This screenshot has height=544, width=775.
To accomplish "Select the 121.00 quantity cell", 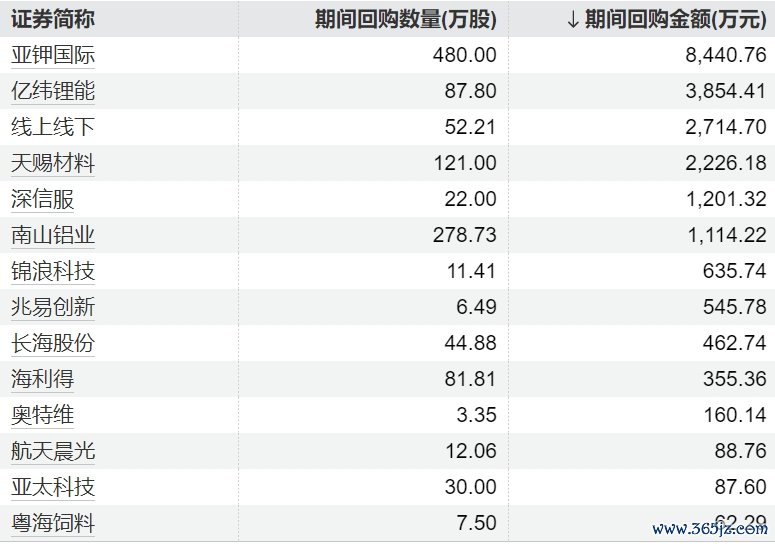I will coord(373,163).
